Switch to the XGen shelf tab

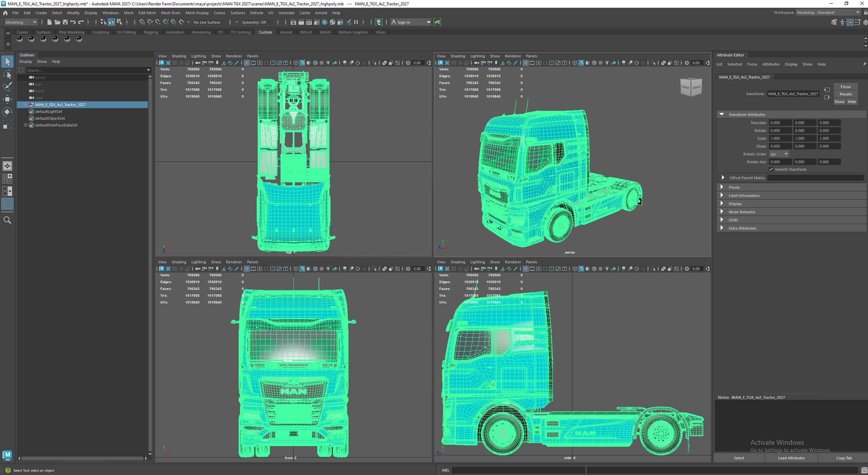coord(381,32)
